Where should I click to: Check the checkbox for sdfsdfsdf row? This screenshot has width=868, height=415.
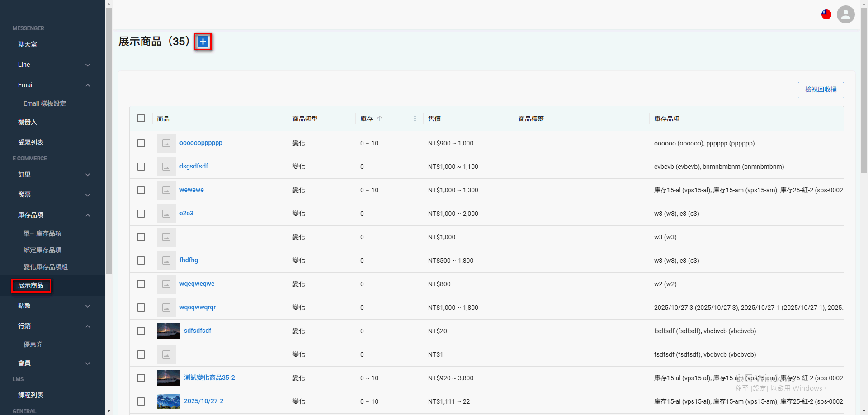(x=141, y=331)
